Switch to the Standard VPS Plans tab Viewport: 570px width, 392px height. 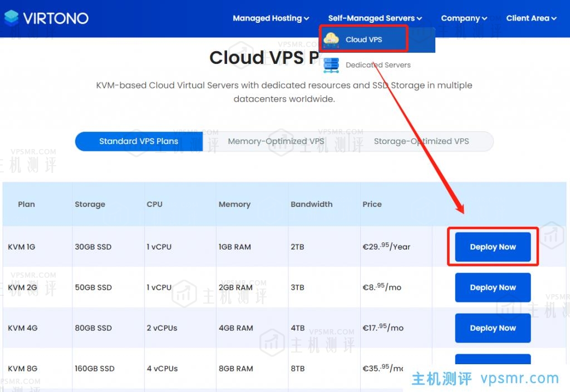click(x=139, y=141)
